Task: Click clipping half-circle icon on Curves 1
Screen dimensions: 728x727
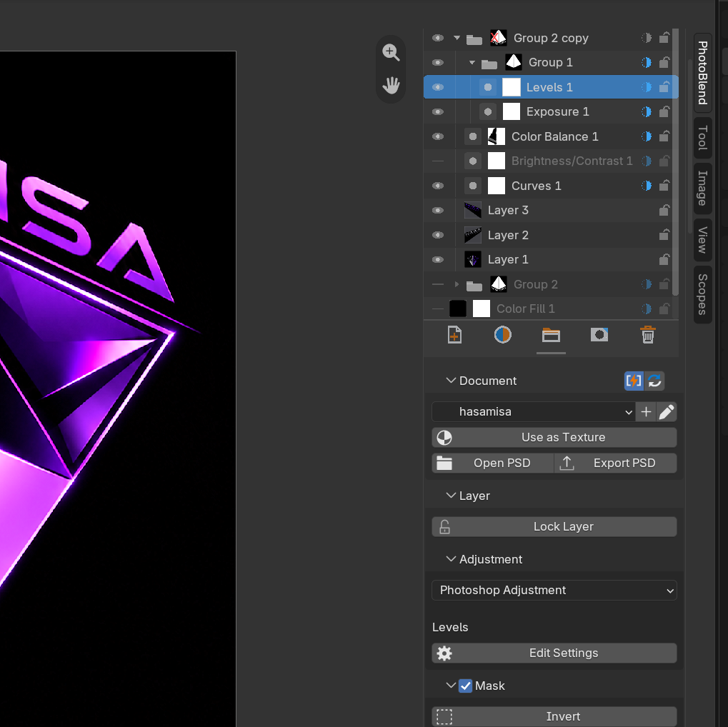Action: (647, 186)
